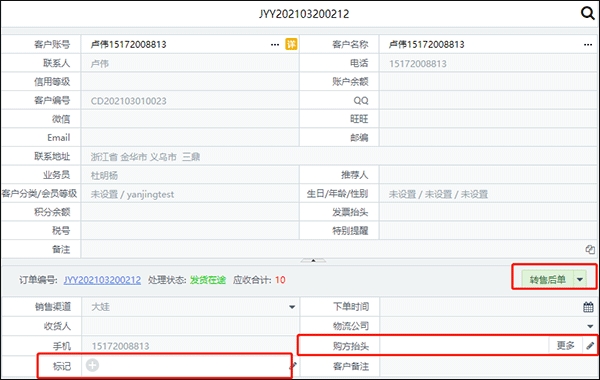This screenshot has height=380, width=600.
Task: Click the 特别提醒 input field
Action: point(488,231)
